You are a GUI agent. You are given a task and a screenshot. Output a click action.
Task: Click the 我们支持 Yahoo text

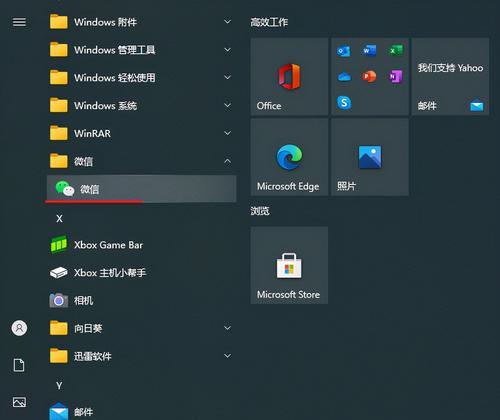(x=450, y=68)
